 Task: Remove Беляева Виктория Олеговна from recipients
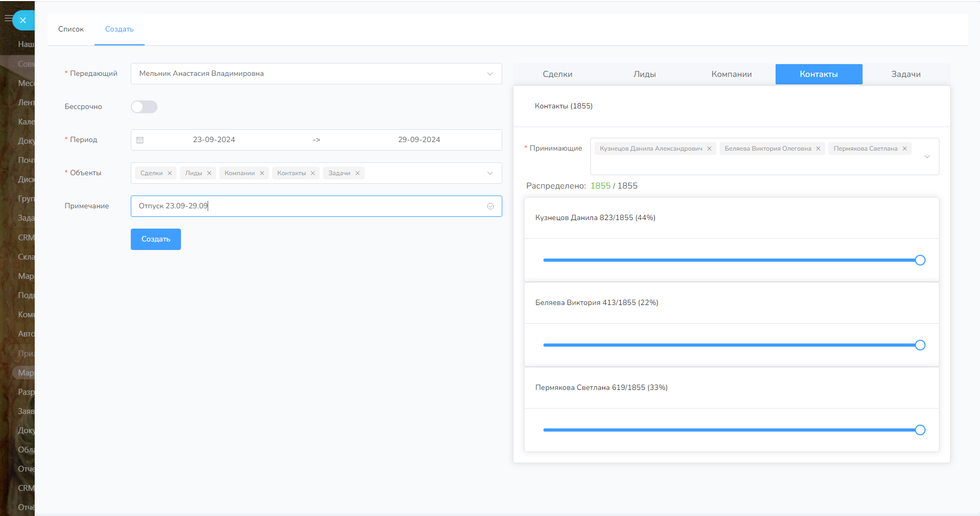(818, 148)
